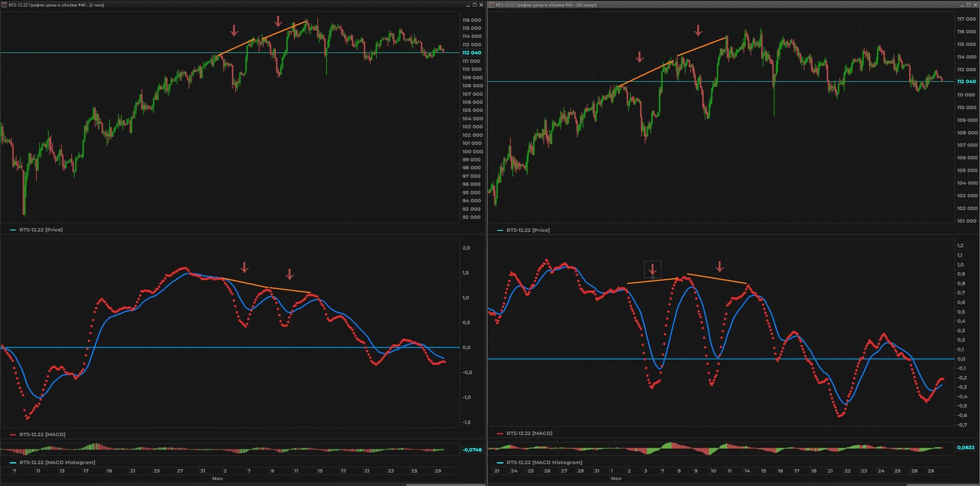
Task: Maximize the 60-minute chart #45 window
Action: pos(969,5)
